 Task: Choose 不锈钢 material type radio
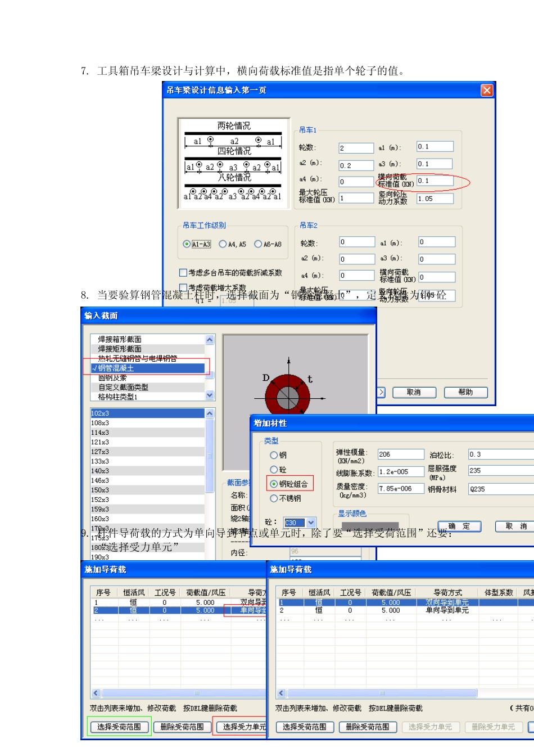coord(274,498)
